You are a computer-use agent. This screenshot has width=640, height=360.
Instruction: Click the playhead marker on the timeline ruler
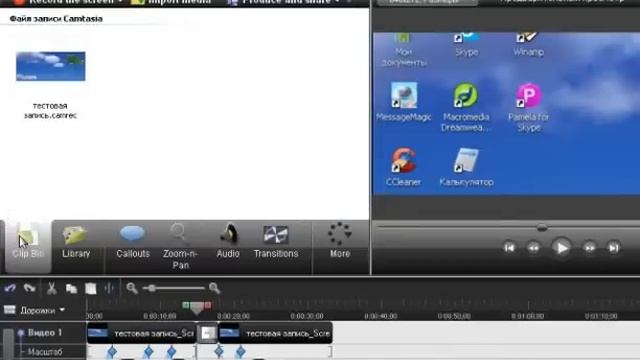[x=197, y=308]
